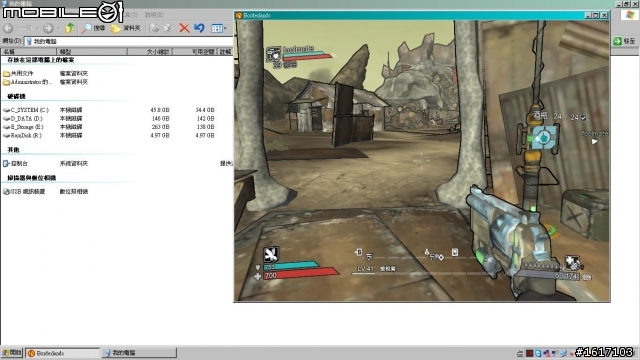Select the Administrator 的文件 folder

(28, 82)
